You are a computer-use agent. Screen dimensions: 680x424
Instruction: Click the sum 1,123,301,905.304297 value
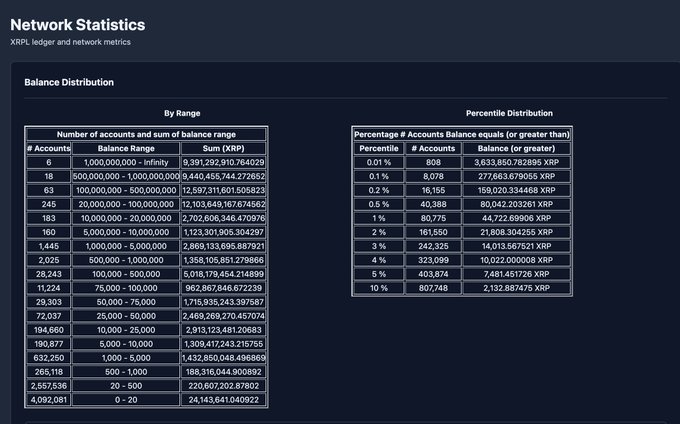click(x=223, y=232)
